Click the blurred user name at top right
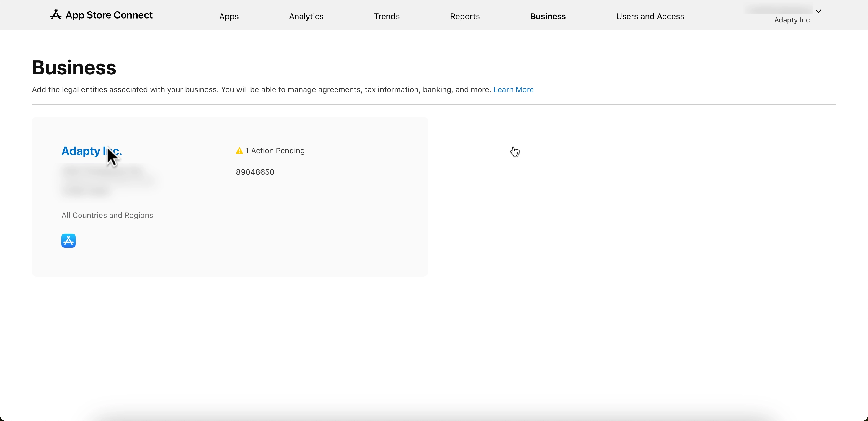Viewport: 868px width, 421px height. pyautogui.click(x=778, y=9)
